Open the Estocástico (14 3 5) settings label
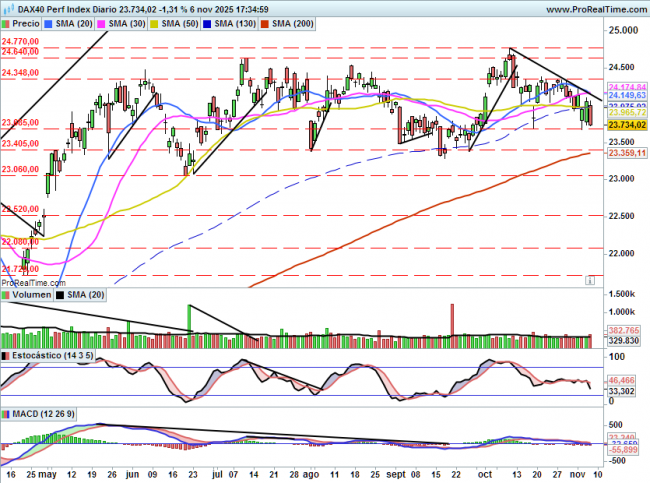Image resolution: width=650 pixels, height=483 pixels. tap(52, 355)
